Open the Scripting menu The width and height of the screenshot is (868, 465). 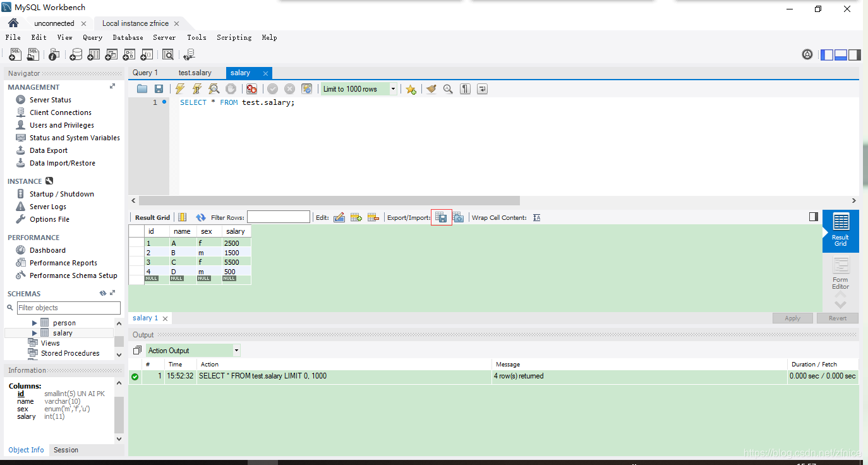click(234, 37)
